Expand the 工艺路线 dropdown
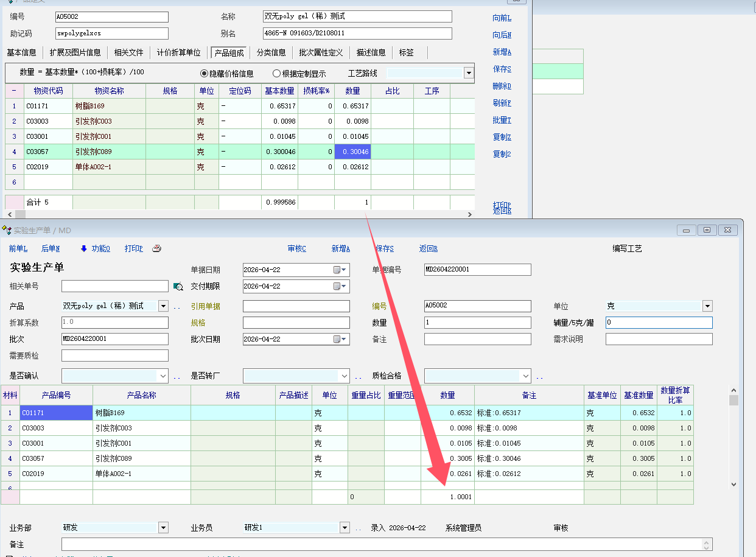The image size is (756, 557). [469, 73]
